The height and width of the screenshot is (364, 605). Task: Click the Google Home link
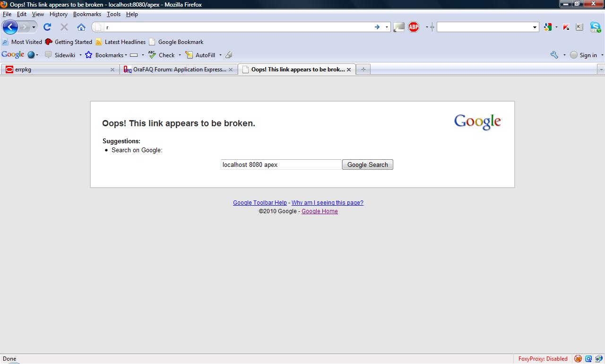coord(320,211)
